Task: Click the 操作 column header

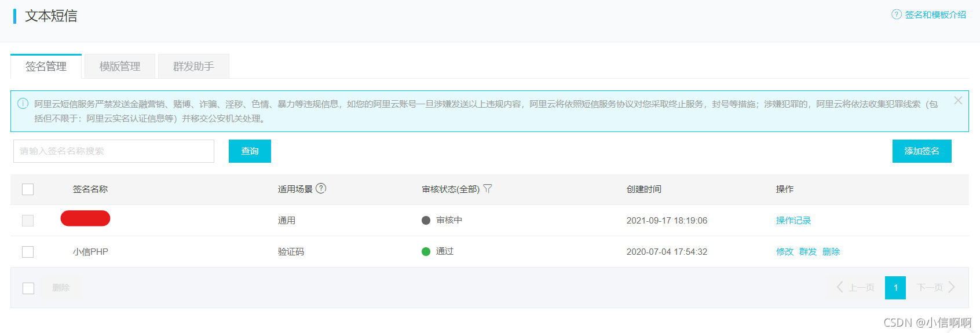Action: (785, 189)
